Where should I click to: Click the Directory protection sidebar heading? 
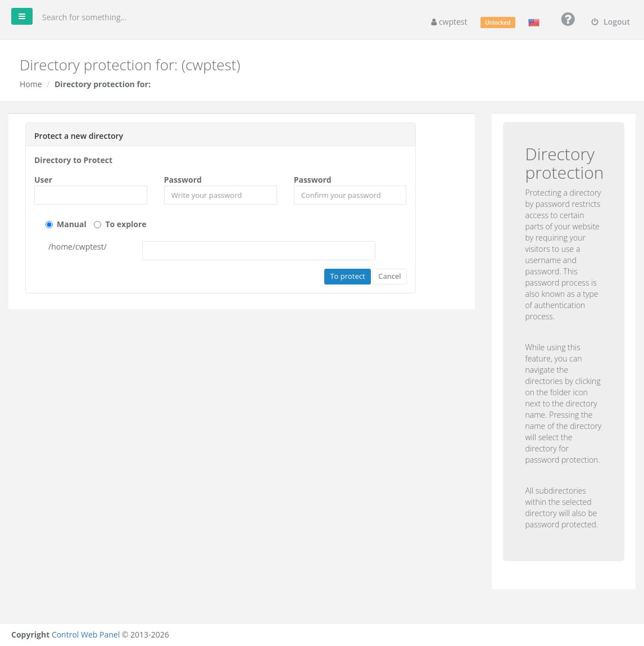(564, 164)
